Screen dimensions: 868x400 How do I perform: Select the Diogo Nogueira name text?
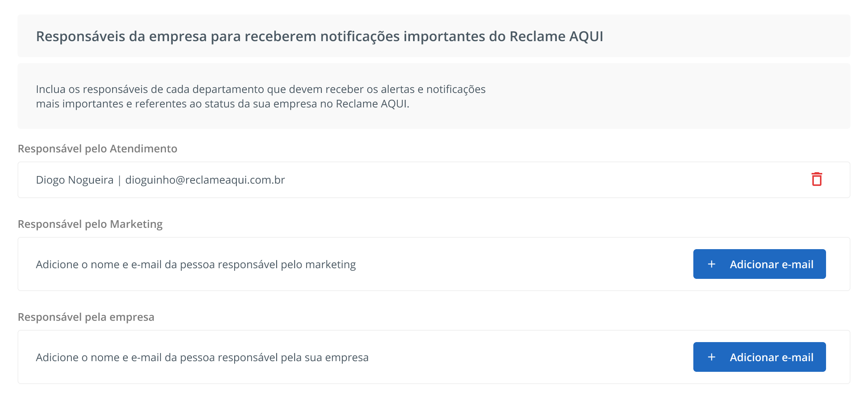tap(75, 180)
